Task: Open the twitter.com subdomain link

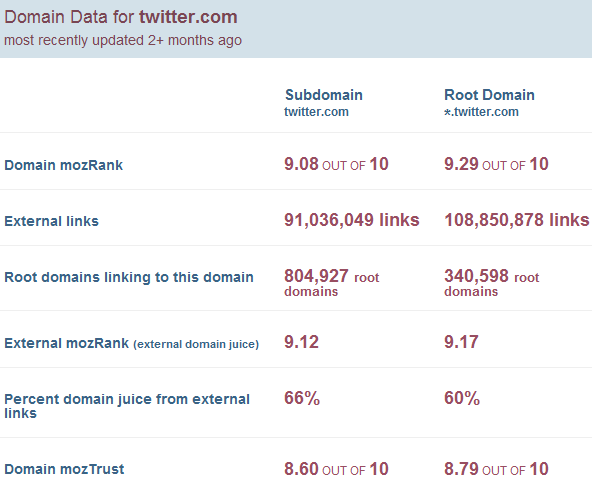Action: coord(316,112)
